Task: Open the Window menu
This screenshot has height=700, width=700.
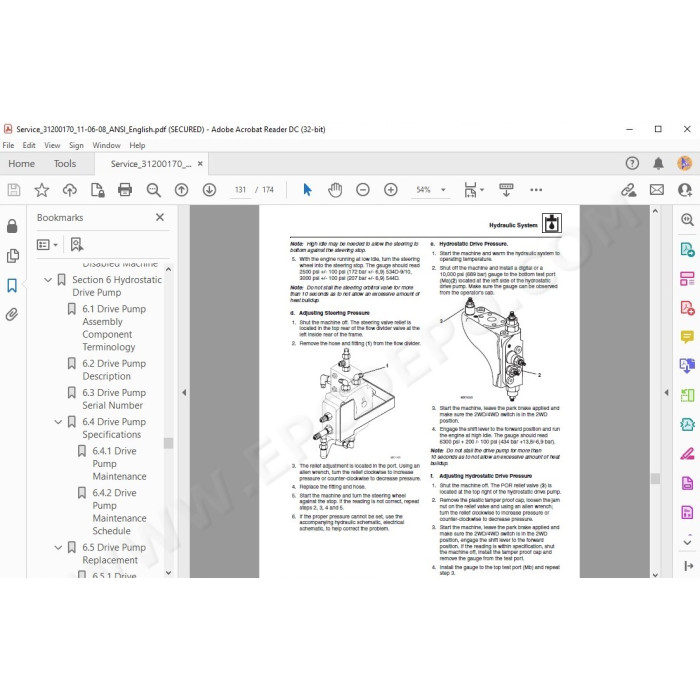Action: 106,146
